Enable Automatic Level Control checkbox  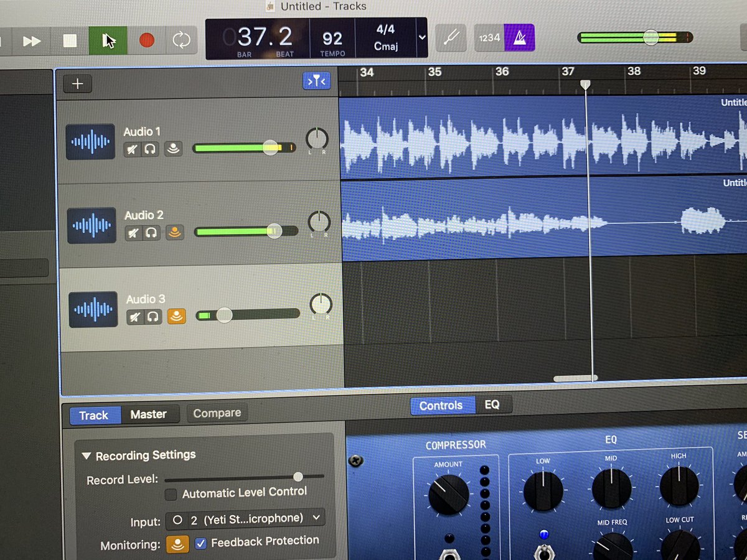tap(171, 495)
